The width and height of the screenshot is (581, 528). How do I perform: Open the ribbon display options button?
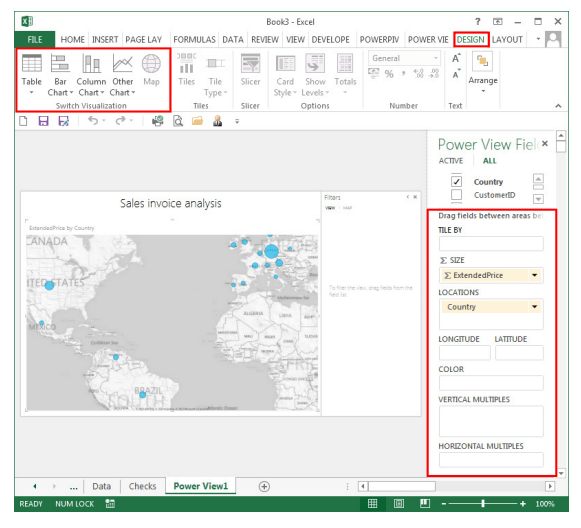coord(498,21)
